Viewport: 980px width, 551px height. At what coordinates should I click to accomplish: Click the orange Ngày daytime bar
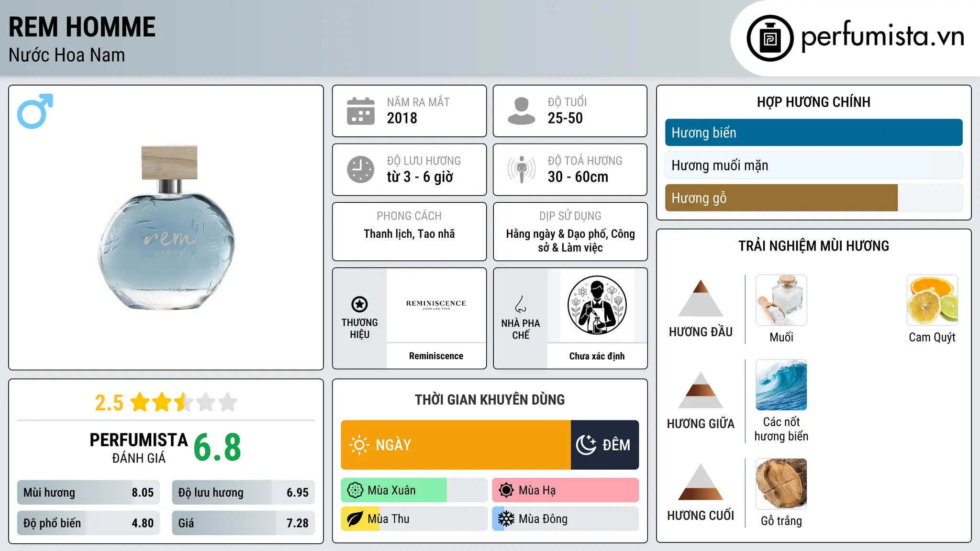(456, 445)
